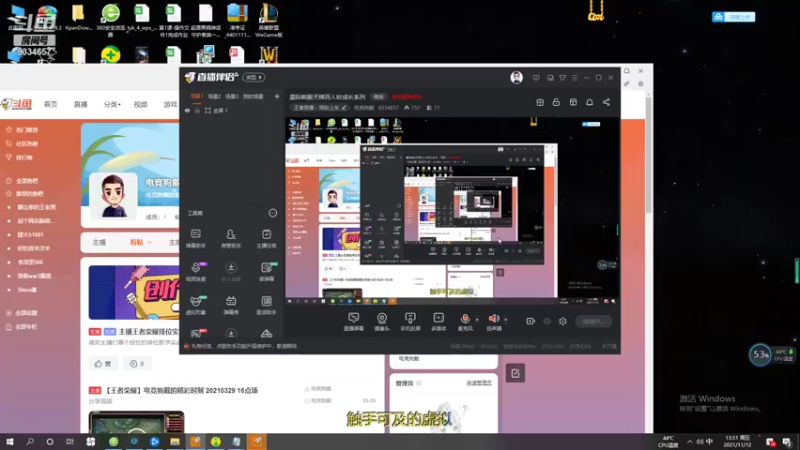The width and height of the screenshot is (800, 450).
Task: Open the streamer avatar thumbnail
Action: pos(113,195)
